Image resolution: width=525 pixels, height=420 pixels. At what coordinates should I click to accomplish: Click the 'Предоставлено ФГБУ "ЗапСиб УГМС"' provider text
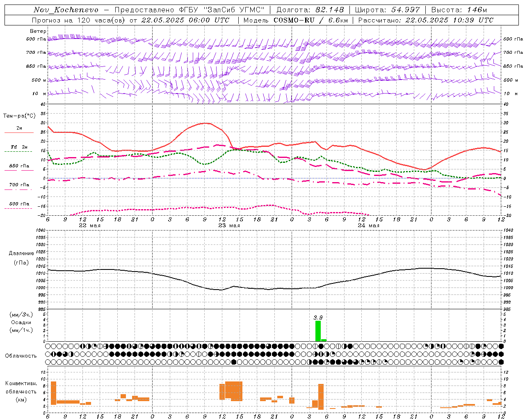point(189,10)
